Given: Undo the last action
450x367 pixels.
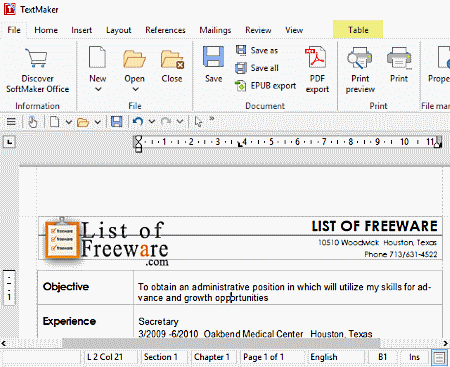Looking at the screenshot, I should pyautogui.click(x=138, y=121).
